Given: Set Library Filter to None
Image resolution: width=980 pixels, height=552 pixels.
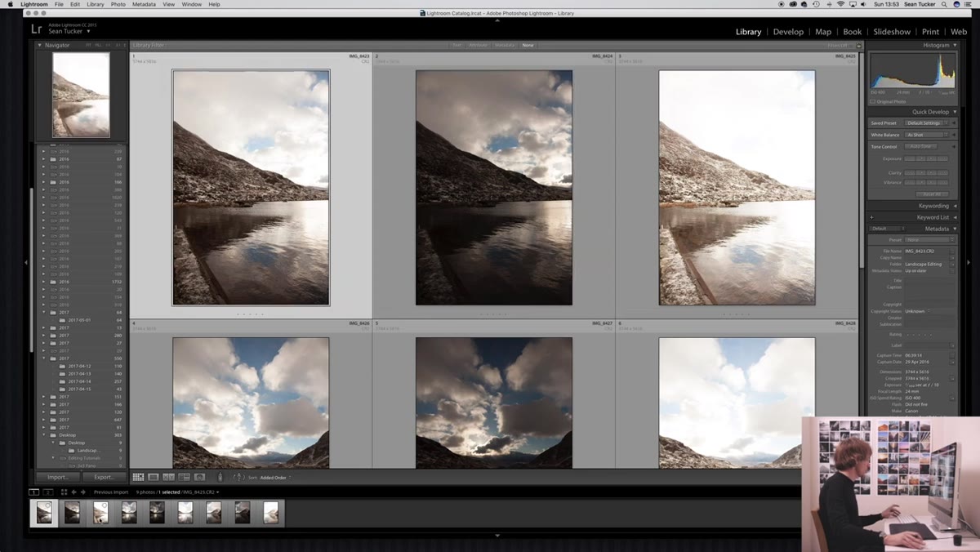Looking at the screenshot, I should tap(528, 45).
